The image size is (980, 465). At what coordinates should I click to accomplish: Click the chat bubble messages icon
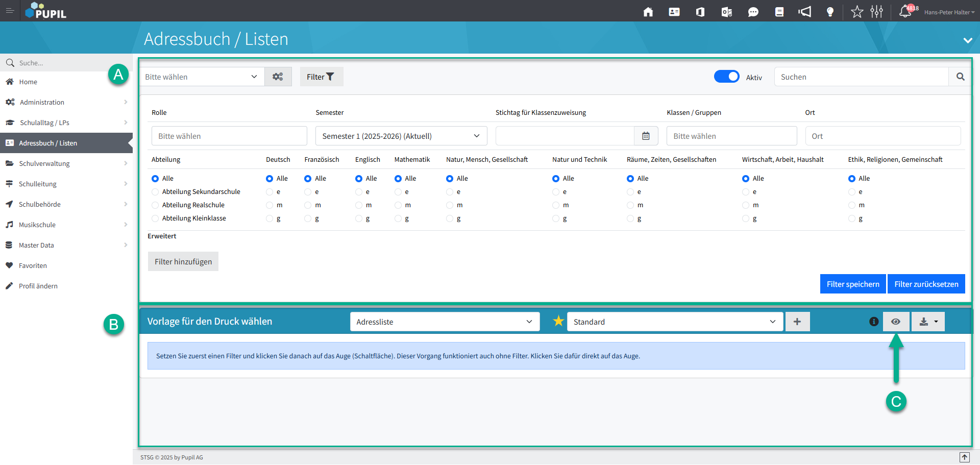pyautogui.click(x=753, y=12)
